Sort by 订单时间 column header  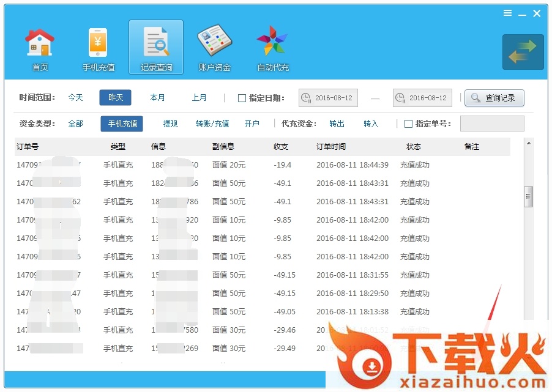(331, 147)
